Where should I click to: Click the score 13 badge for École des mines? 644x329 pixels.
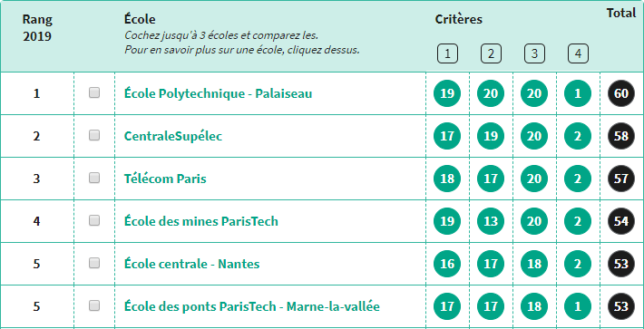pyautogui.click(x=491, y=221)
